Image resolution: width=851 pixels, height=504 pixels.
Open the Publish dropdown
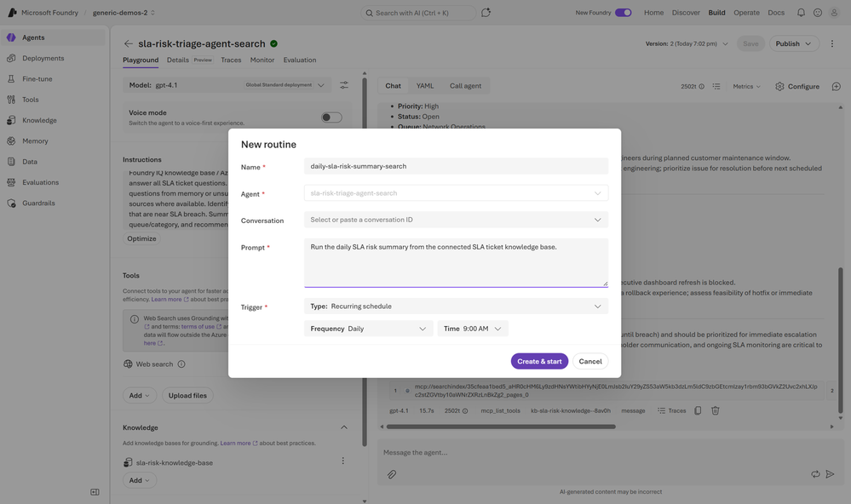pyautogui.click(x=794, y=43)
